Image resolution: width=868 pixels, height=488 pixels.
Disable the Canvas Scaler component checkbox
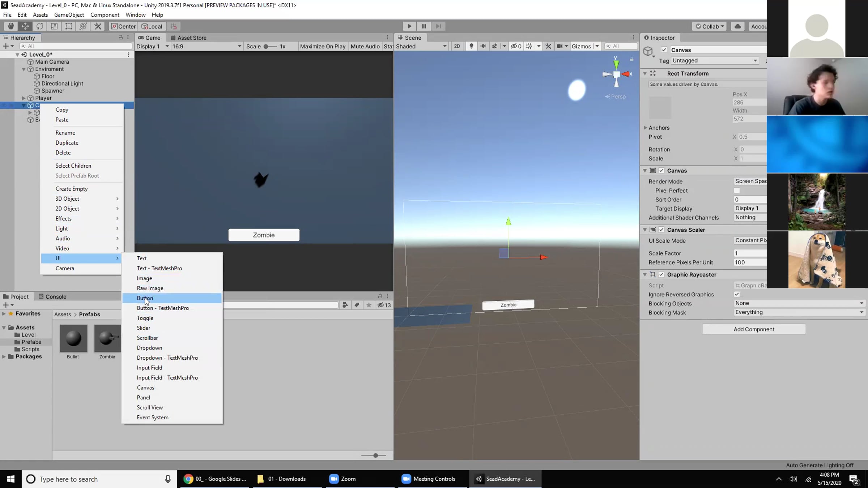(661, 230)
